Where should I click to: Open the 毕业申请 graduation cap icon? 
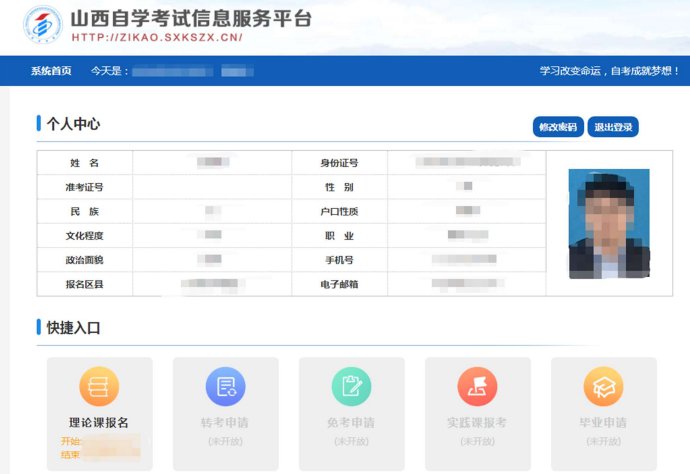click(x=603, y=386)
